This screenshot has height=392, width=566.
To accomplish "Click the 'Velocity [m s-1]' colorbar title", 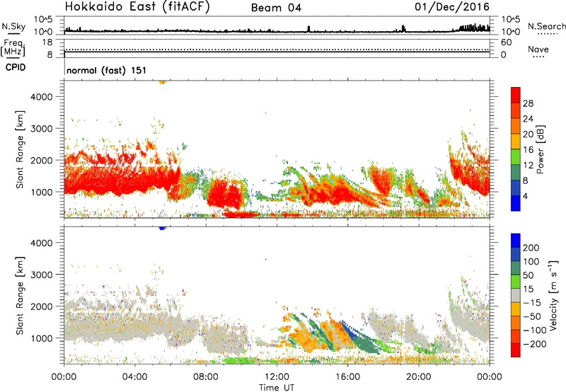I will coord(554,295).
